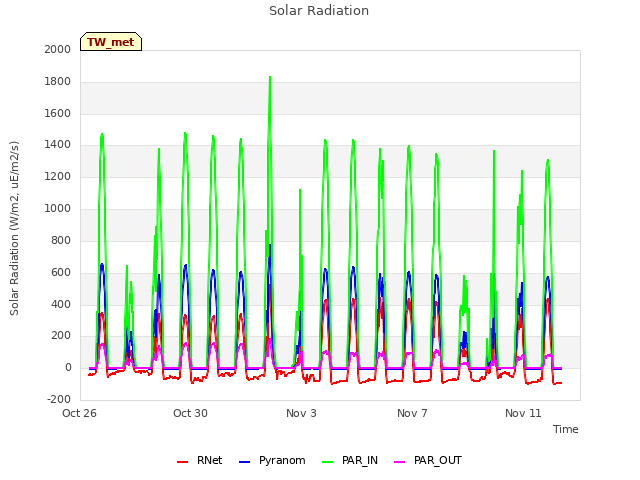Viewport: 640px width, 480px height.
Task: Toggle the PAR_OUT series legend entry
Action: (428, 461)
